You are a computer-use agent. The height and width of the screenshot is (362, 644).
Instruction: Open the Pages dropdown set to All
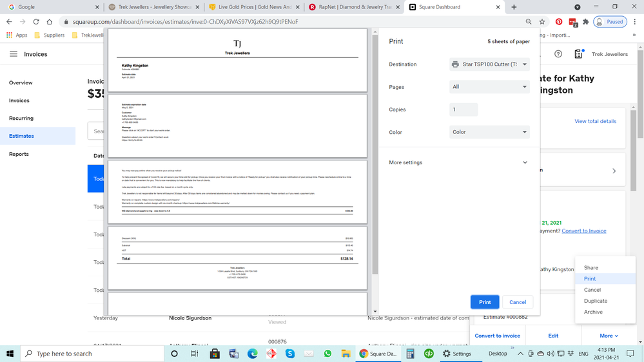(x=489, y=87)
